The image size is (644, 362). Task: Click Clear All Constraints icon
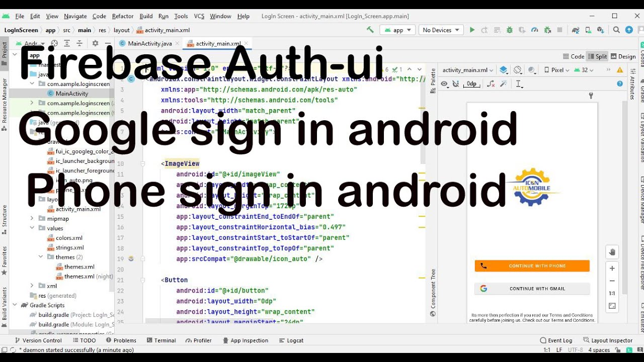(x=491, y=83)
